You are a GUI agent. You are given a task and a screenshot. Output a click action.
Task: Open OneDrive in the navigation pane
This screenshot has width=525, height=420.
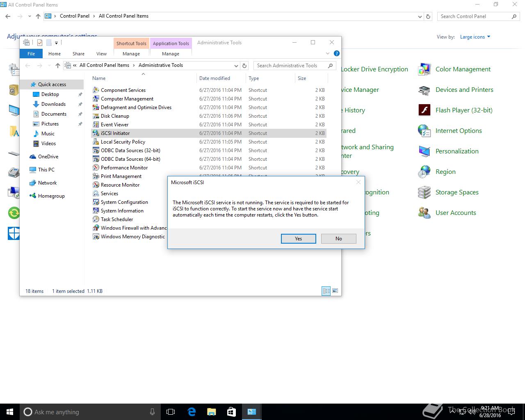pos(48,157)
